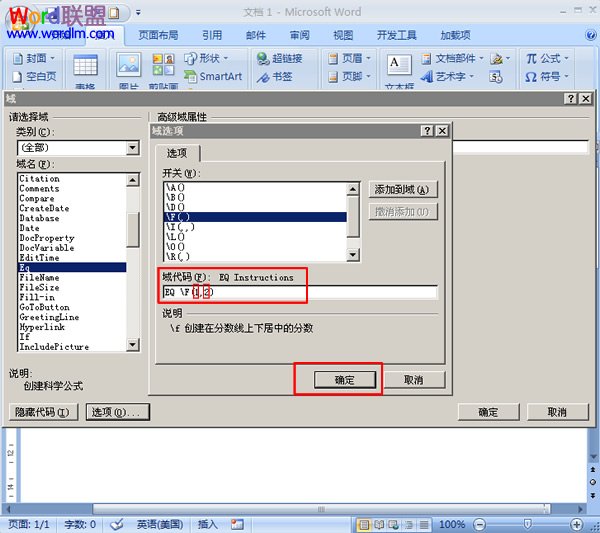Click the 书签 bookmark button
Viewport: 600px width, 533px height.
tap(274, 76)
